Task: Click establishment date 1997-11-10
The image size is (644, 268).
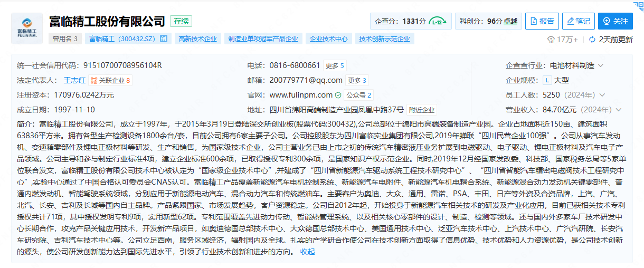Action: [74, 110]
